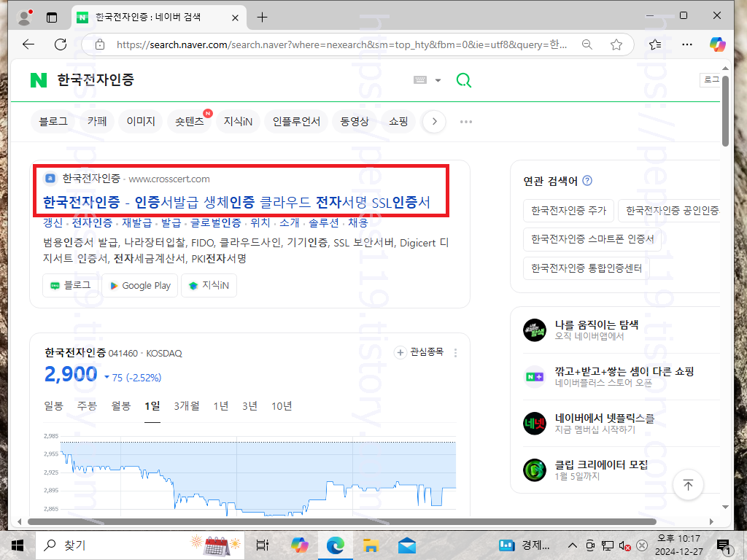Select the 이미지 search tab
Screen dimensions: 747x560
coord(141,122)
